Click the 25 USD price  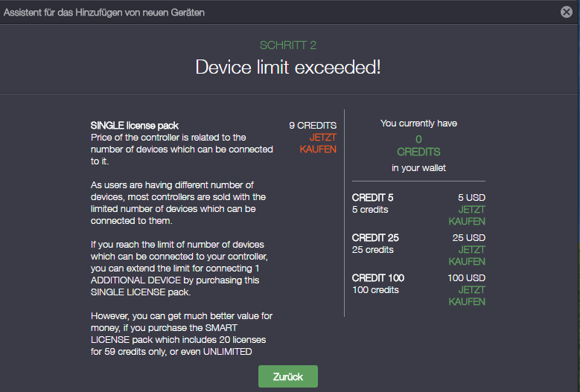click(x=468, y=238)
